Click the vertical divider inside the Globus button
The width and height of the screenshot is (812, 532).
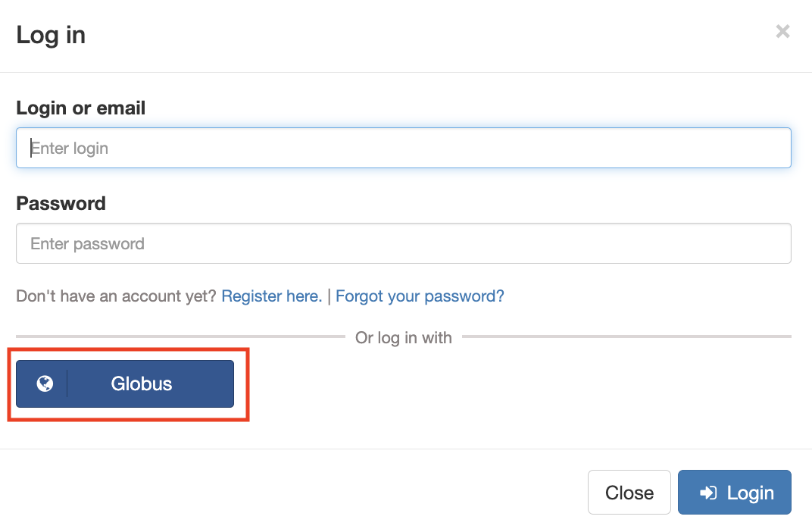coord(67,383)
